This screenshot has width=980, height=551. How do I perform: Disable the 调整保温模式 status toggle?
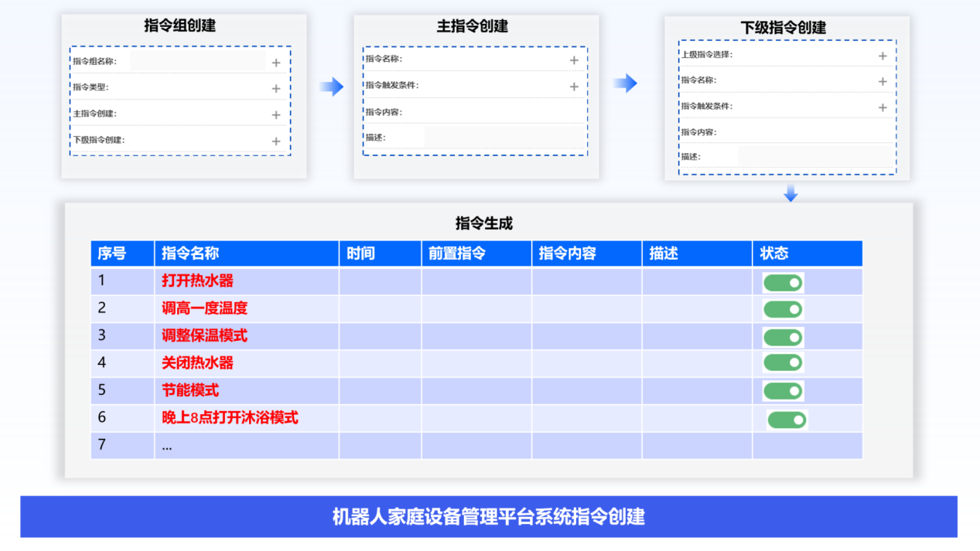coord(783,338)
